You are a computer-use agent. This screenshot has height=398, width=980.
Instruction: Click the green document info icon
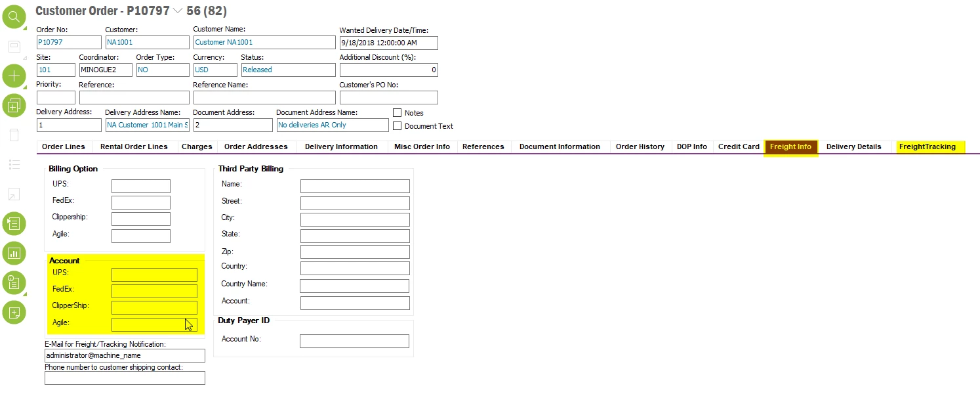[14, 282]
